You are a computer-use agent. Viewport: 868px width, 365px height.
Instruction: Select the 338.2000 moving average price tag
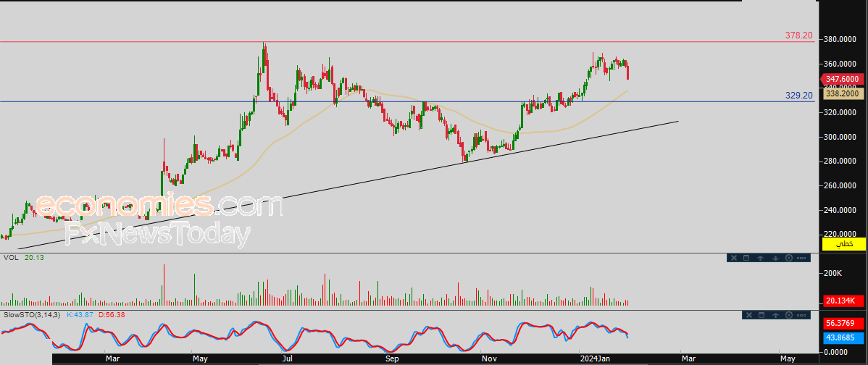[844, 94]
